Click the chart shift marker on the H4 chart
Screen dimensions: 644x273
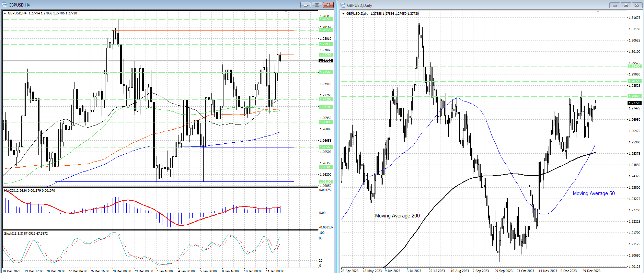(286, 12)
